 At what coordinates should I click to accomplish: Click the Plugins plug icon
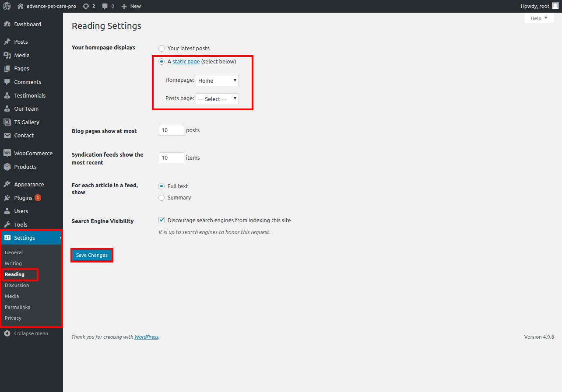click(7, 198)
